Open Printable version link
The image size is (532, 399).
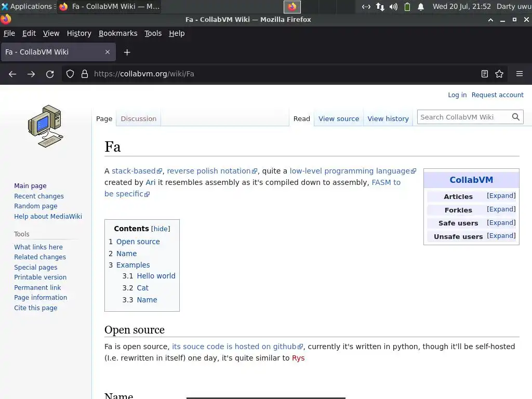[41, 277]
